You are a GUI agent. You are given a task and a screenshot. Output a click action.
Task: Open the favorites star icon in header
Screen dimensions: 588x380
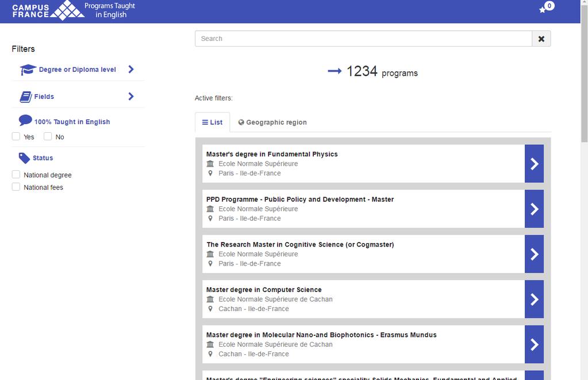tap(542, 10)
